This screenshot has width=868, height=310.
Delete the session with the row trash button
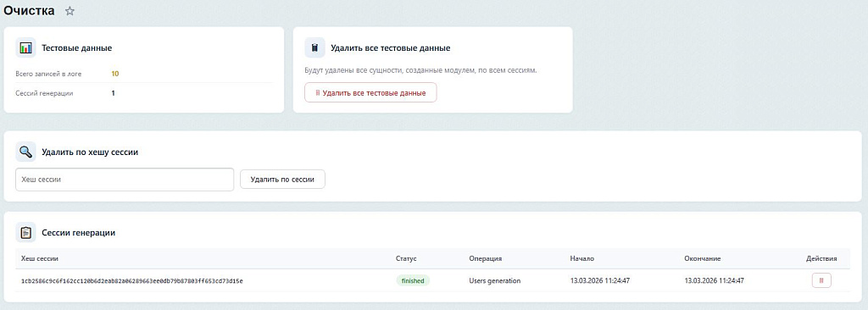coord(821,280)
